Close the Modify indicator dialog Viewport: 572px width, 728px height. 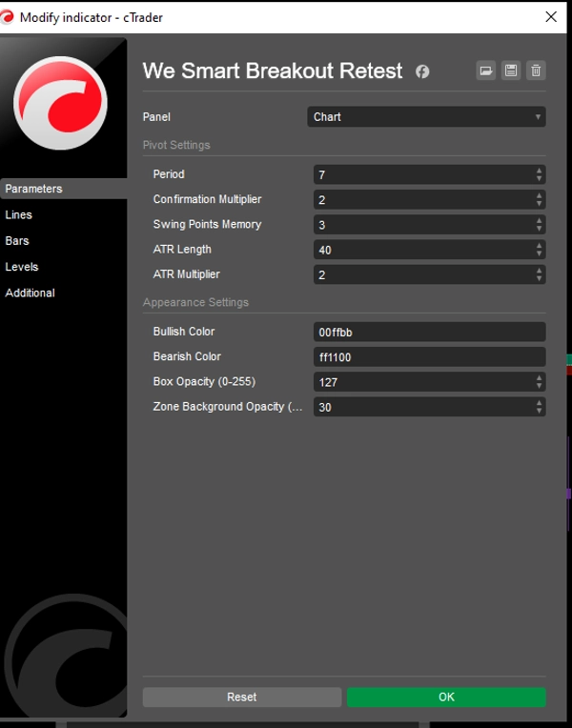(x=551, y=17)
